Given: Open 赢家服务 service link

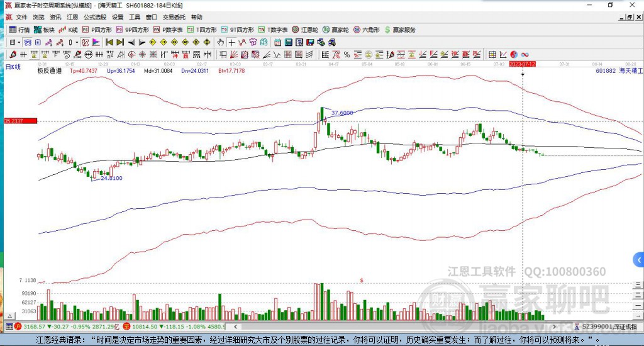Looking at the screenshot, I should click(400, 30).
